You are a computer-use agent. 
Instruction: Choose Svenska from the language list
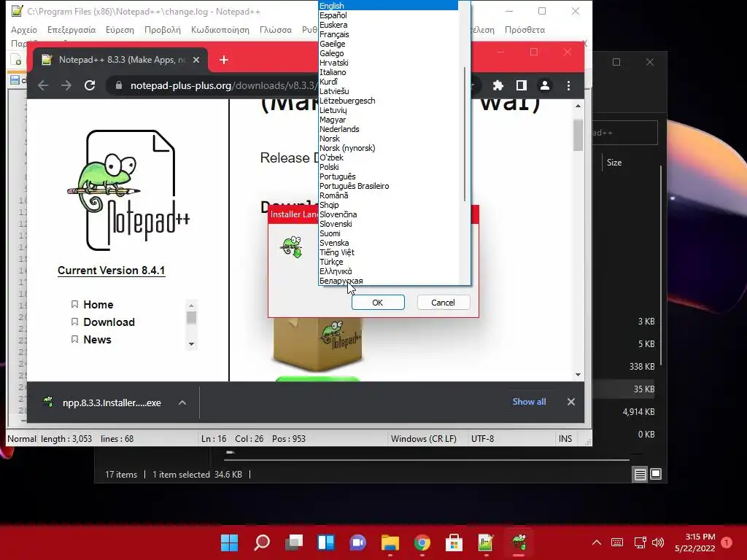tap(388, 243)
